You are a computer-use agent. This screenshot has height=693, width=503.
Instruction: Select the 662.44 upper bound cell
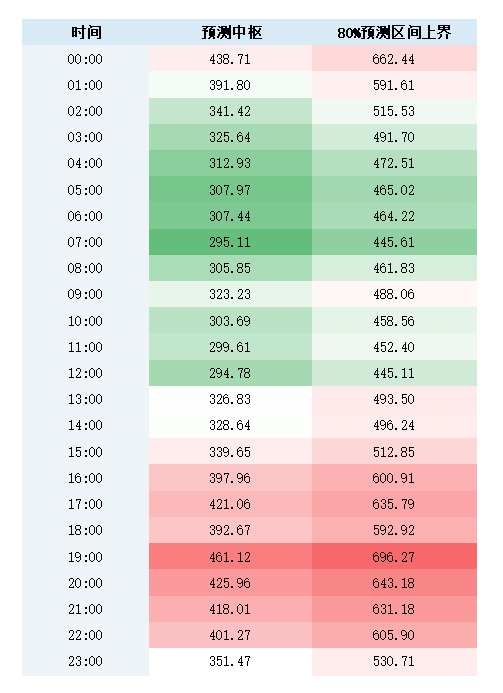click(x=394, y=58)
